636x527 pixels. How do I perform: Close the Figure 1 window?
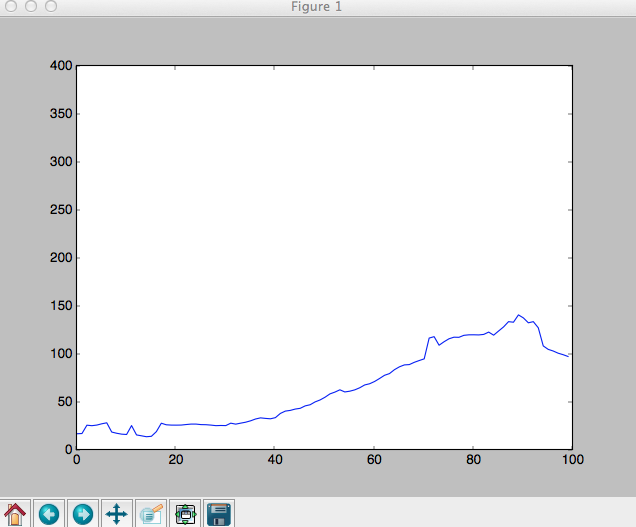tap(11, 7)
